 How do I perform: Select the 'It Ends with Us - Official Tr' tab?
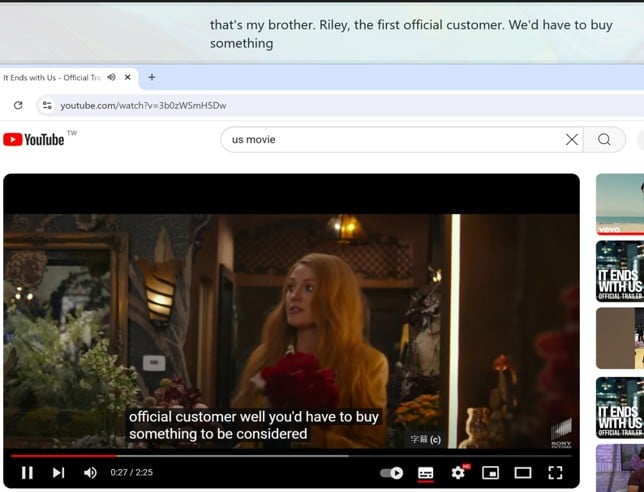(x=52, y=78)
